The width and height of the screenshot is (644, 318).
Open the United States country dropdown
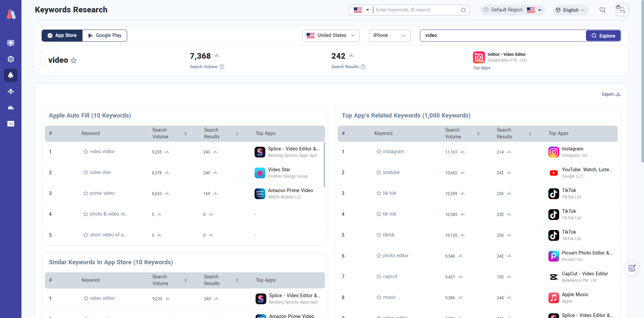click(331, 36)
